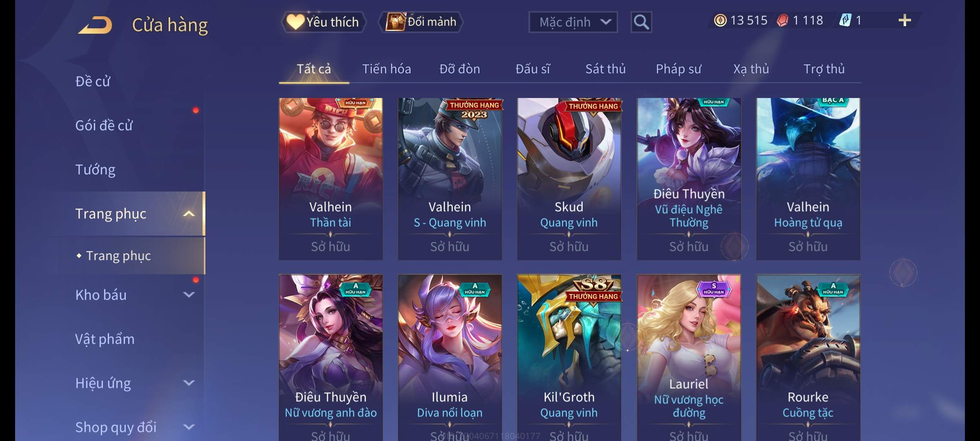Tap the red ruby currency icon
980x441 pixels.
[782, 20]
